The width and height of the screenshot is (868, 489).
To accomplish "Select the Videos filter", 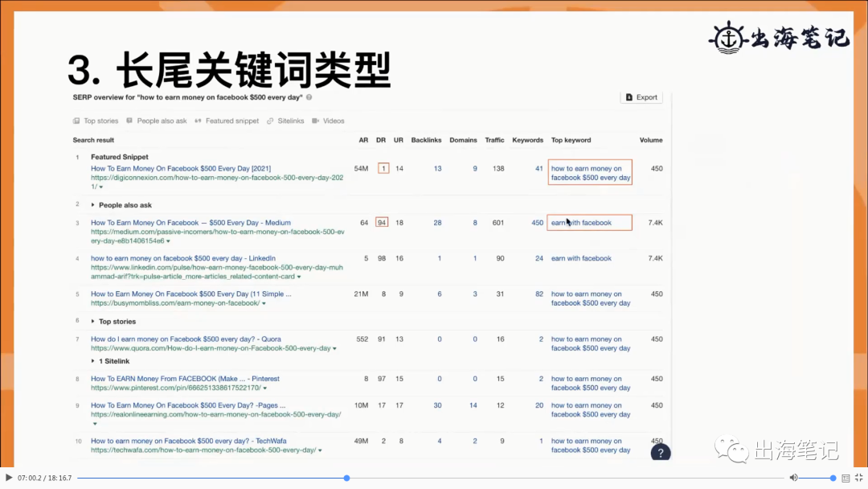I will [x=329, y=121].
